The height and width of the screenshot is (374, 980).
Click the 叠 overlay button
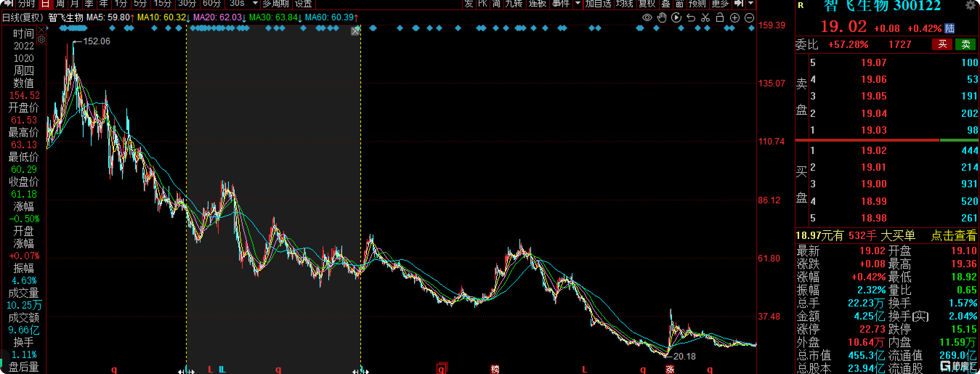[665, 3]
